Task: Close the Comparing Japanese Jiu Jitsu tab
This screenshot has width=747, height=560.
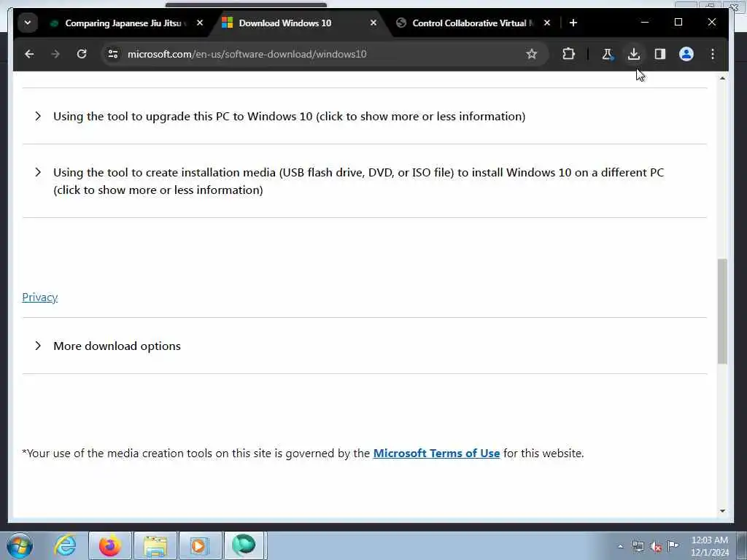Action: (200, 23)
